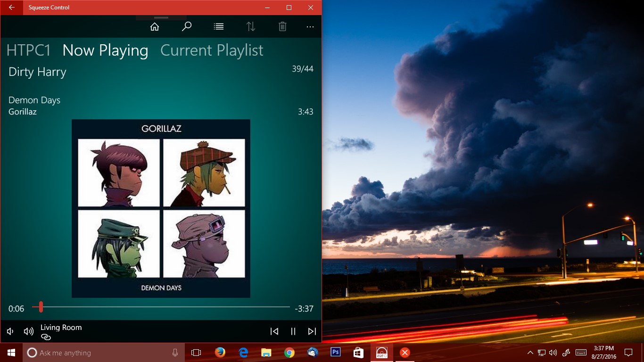Open the HTPC1 player selector
Viewport: 644px width, 362px height.
[28, 50]
